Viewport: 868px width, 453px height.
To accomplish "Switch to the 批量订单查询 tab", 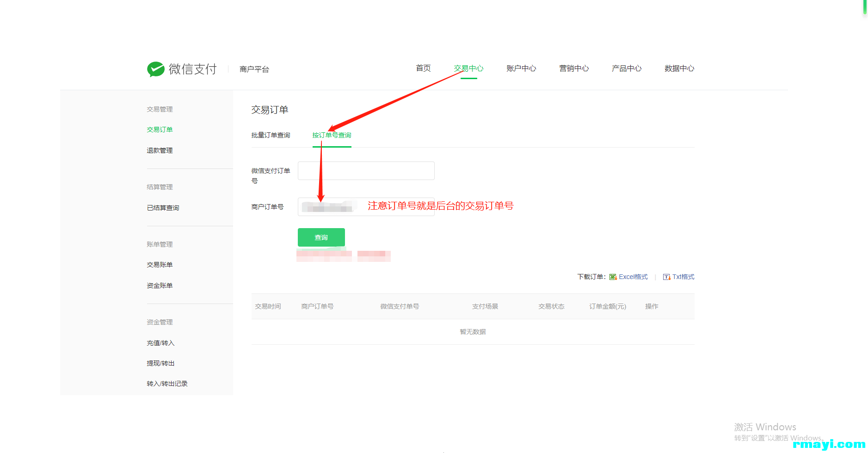I will (x=271, y=135).
